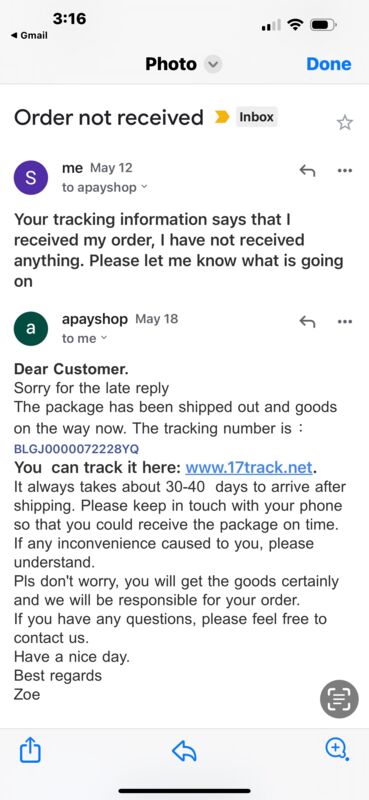369x800 pixels.
Task: Return to the Gmail app via back link
Action: pyautogui.click(x=29, y=35)
